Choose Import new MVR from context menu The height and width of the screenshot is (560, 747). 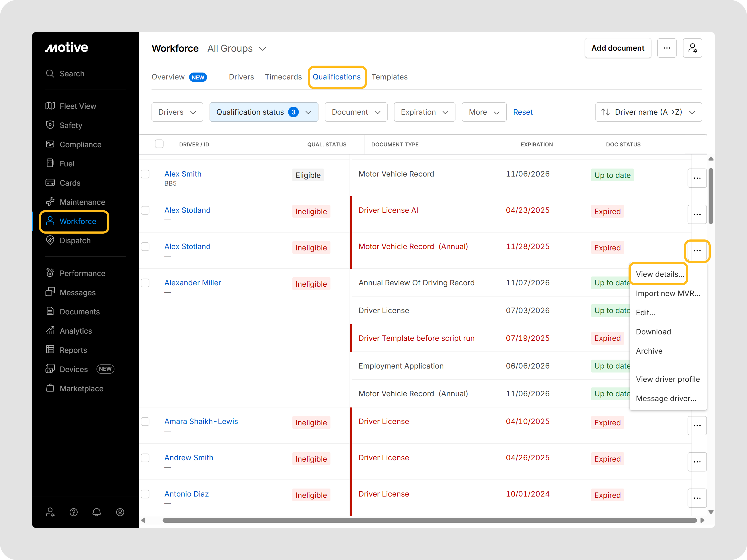[667, 293]
